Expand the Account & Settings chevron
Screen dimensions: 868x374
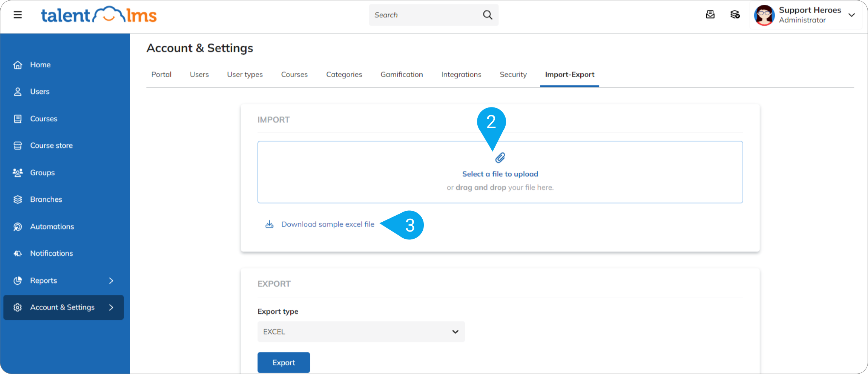111,307
